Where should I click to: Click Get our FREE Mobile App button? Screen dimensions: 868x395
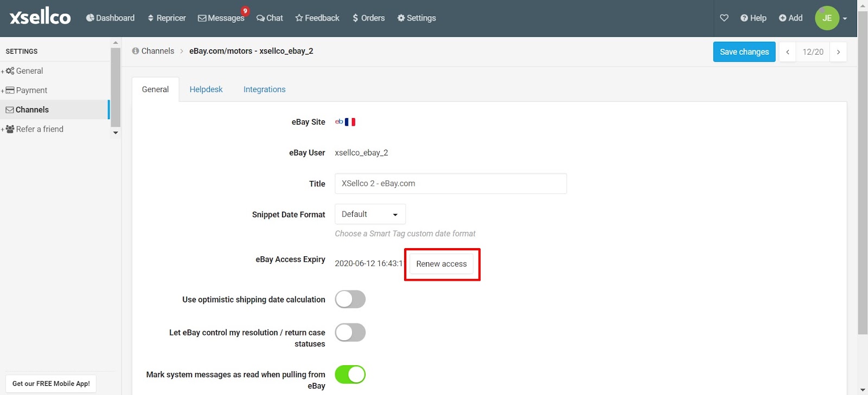[x=51, y=384]
